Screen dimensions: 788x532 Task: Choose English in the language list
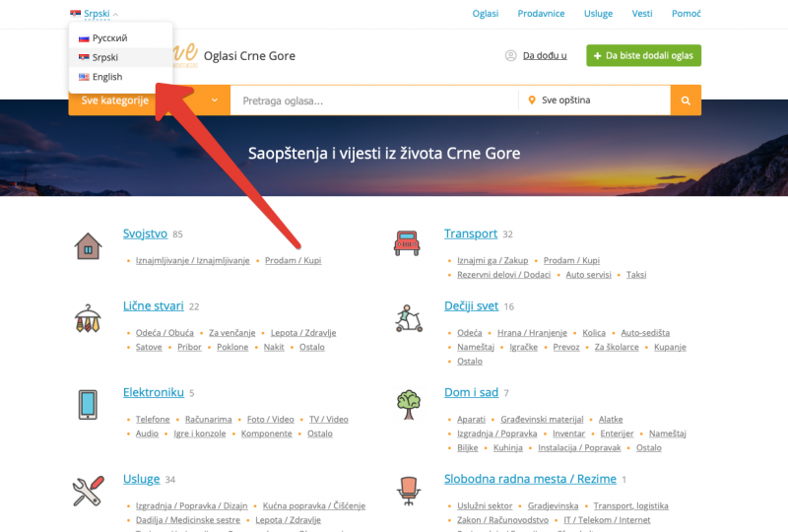pyautogui.click(x=107, y=77)
